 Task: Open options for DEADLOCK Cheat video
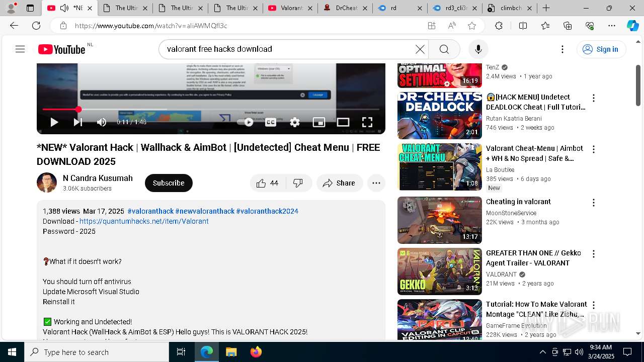coord(594,98)
